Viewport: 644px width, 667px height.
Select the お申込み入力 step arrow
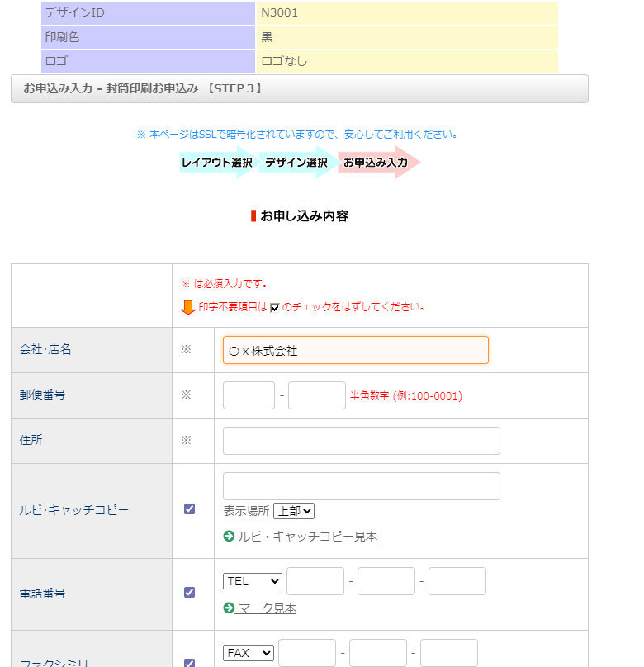(379, 163)
